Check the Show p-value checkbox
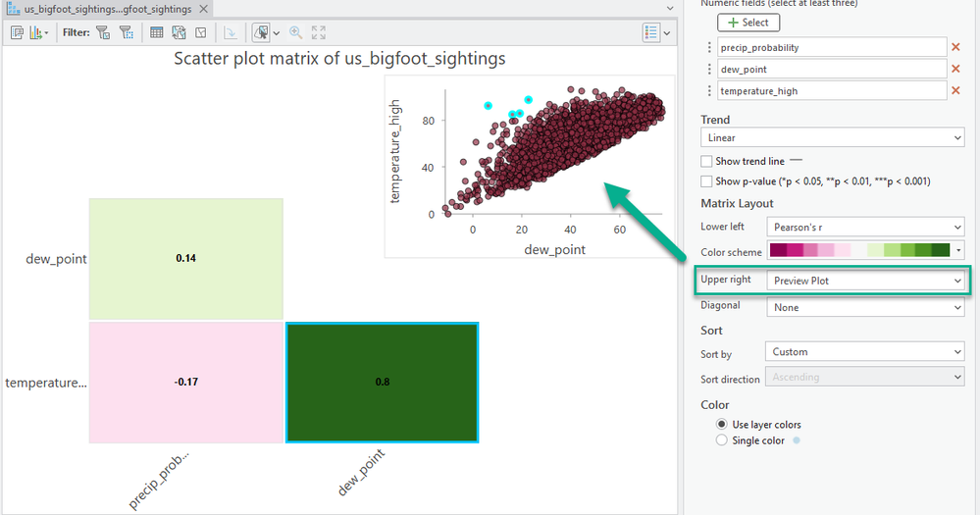The width and height of the screenshot is (980, 515). [x=707, y=181]
